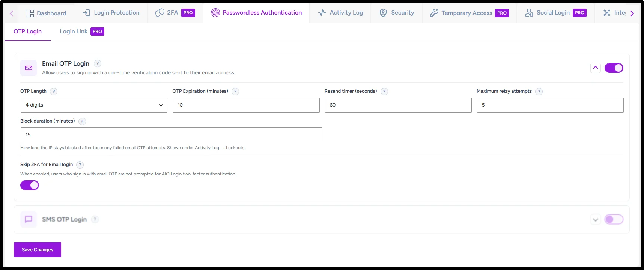Open the Dashboard tab
This screenshot has height=270, width=644.
coord(46,13)
